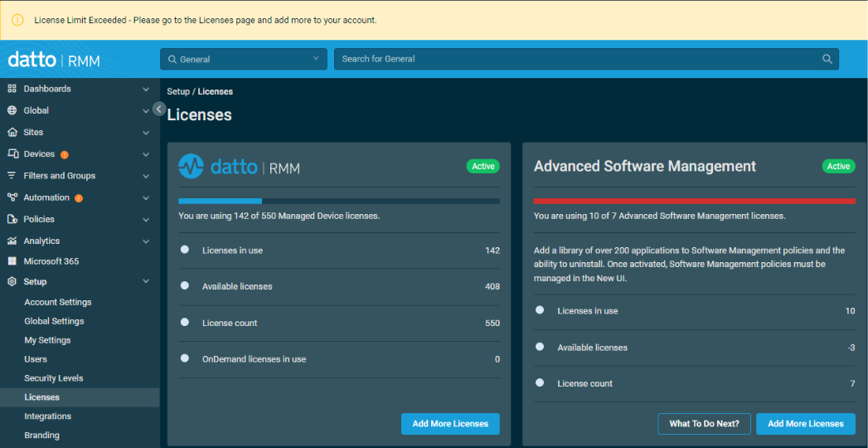Expand the Dashboards menu chevron
The width and height of the screenshot is (868, 448).
pyautogui.click(x=146, y=89)
